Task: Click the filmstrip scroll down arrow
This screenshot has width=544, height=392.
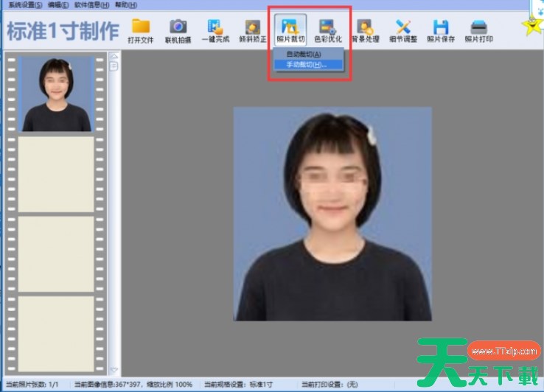Action: [114, 369]
